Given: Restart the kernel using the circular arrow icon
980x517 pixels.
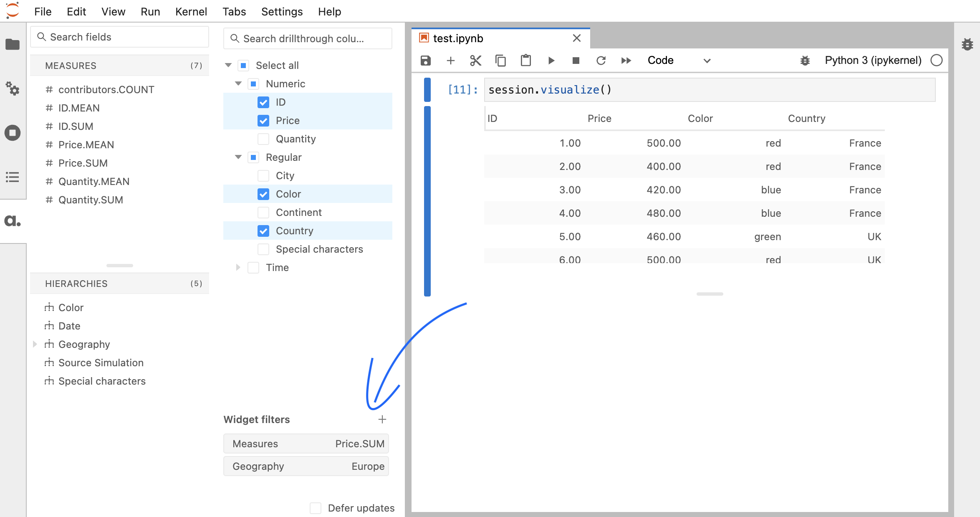Looking at the screenshot, I should click(601, 61).
